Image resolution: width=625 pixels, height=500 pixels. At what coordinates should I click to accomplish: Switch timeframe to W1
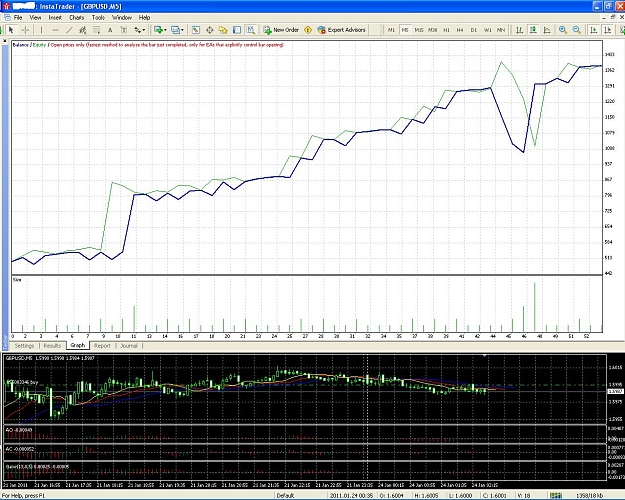[488, 30]
